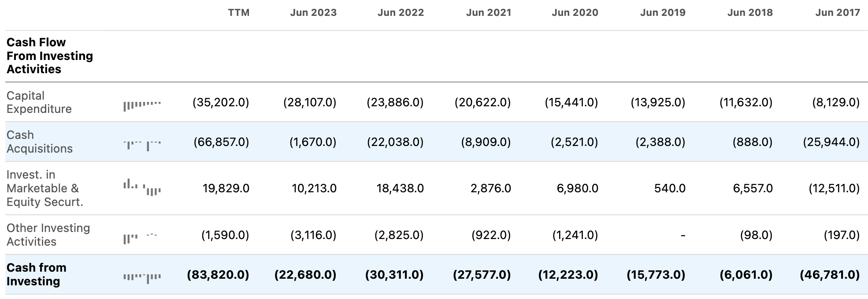The height and width of the screenshot is (299, 868).
Task: Click the Jun 2017 Cash from Investing total
Action: coord(830,275)
